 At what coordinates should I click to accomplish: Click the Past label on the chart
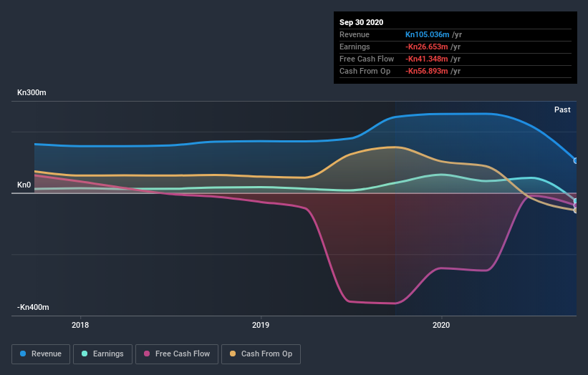pyautogui.click(x=562, y=109)
